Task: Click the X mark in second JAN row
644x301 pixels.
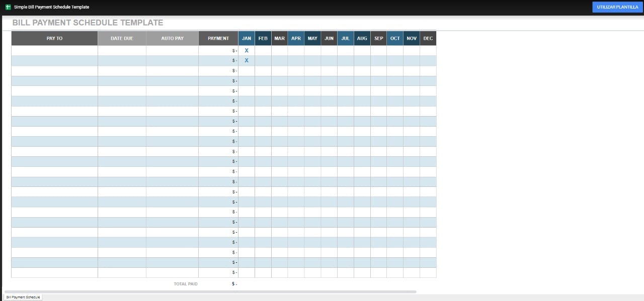Action: click(247, 61)
